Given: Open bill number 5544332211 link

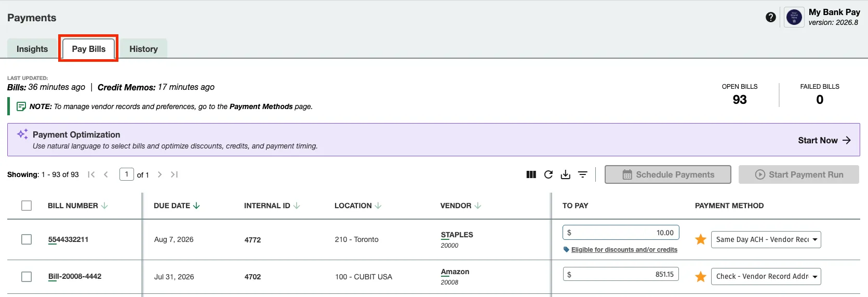Looking at the screenshot, I should coord(68,239).
